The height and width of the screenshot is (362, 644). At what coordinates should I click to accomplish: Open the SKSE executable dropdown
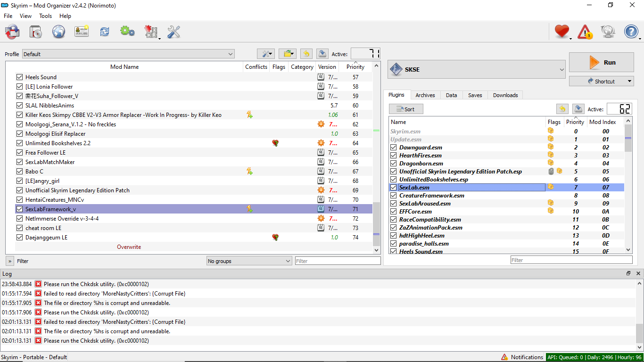point(477,70)
